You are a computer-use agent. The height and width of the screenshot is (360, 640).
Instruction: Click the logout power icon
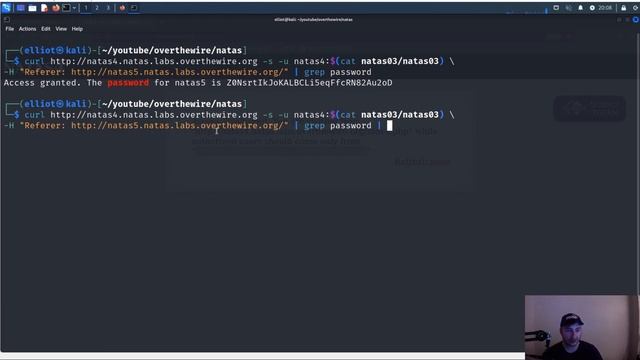coord(636,8)
